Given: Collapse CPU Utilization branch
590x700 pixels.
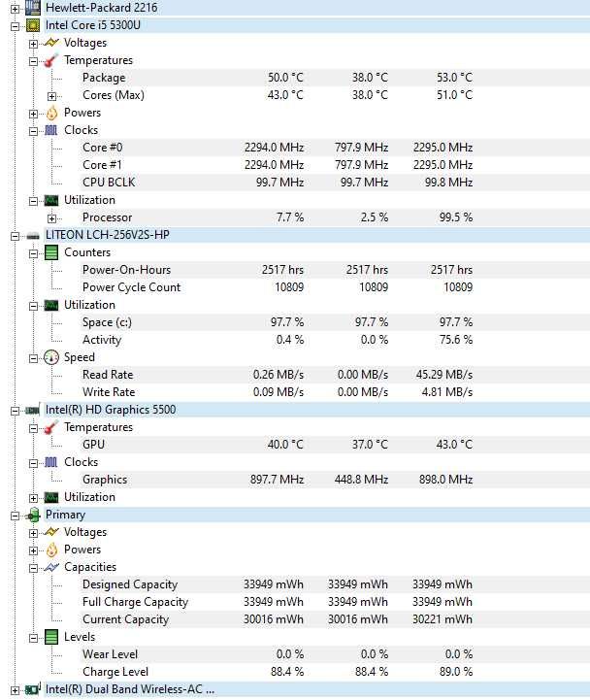Looking at the screenshot, I should pyautogui.click(x=33, y=201).
